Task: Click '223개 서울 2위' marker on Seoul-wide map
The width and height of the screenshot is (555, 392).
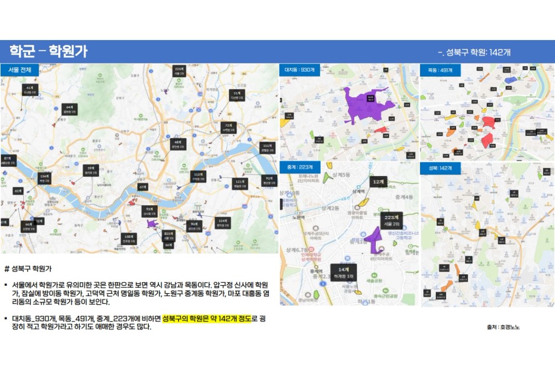Action: tap(179, 71)
